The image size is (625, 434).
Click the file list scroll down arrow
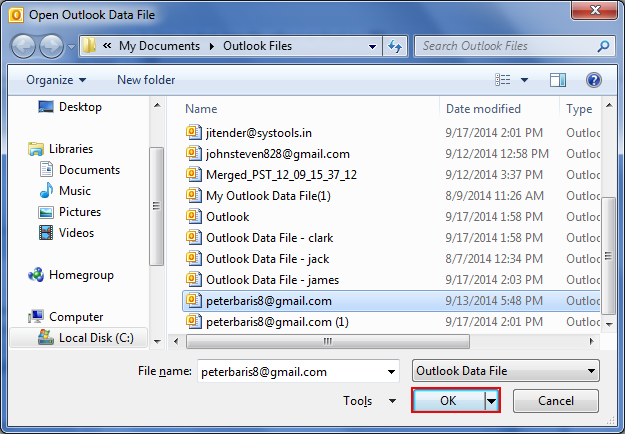coord(609,324)
